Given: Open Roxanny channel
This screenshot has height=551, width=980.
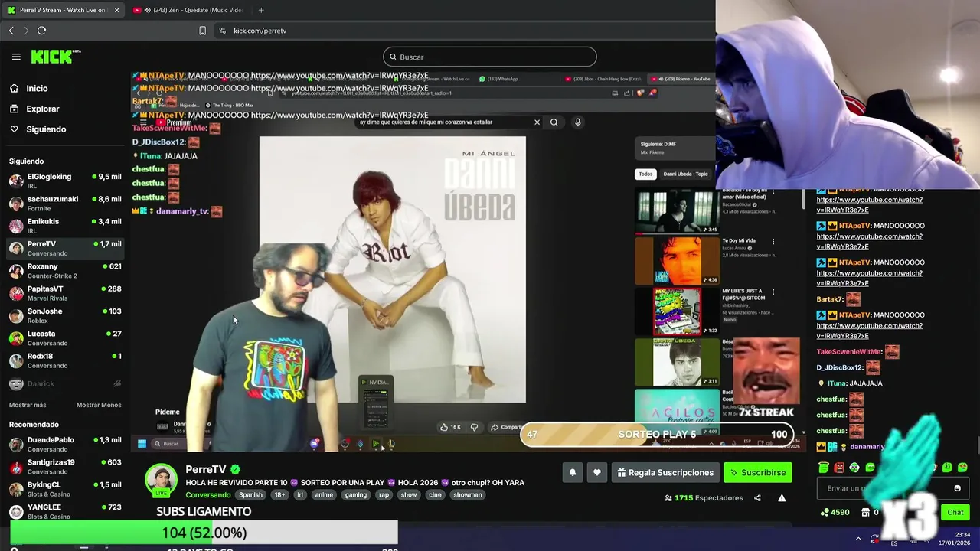Looking at the screenshot, I should tap(65, 271).
